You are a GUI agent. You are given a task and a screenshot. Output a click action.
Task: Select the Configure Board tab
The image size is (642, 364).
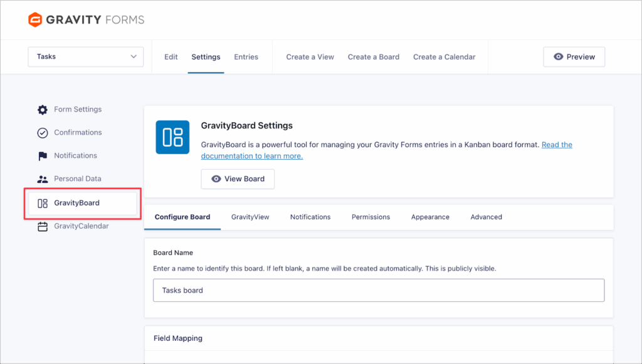click(182, 217)
